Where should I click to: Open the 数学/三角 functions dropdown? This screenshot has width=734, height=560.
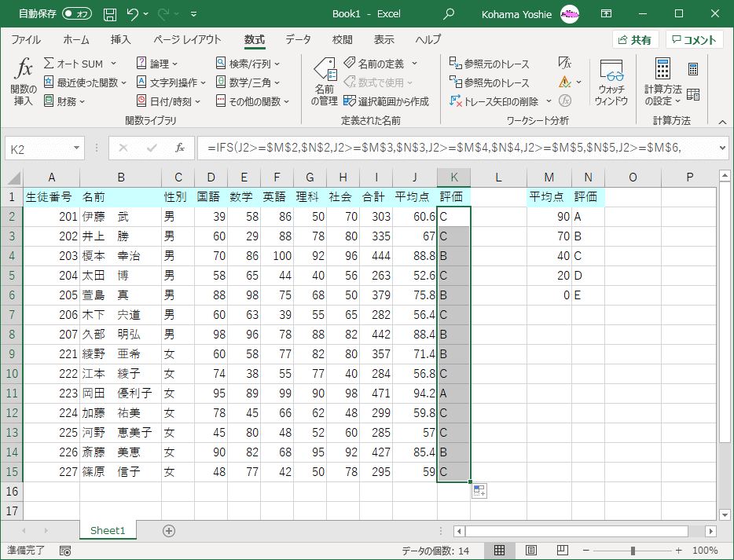[x=248, y=82]
